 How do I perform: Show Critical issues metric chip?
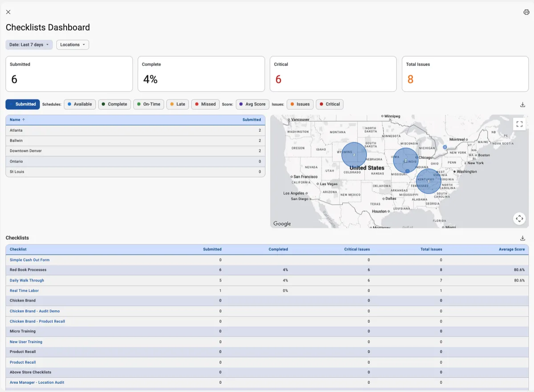tap(330, 104)
